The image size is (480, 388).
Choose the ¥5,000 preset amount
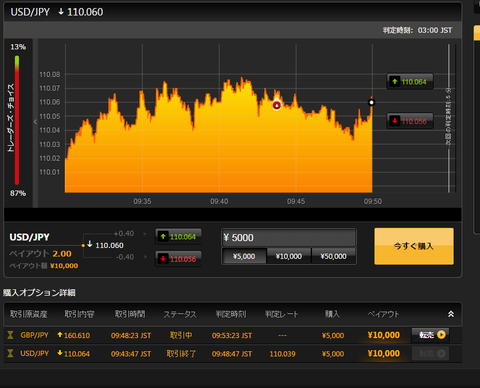244,256
